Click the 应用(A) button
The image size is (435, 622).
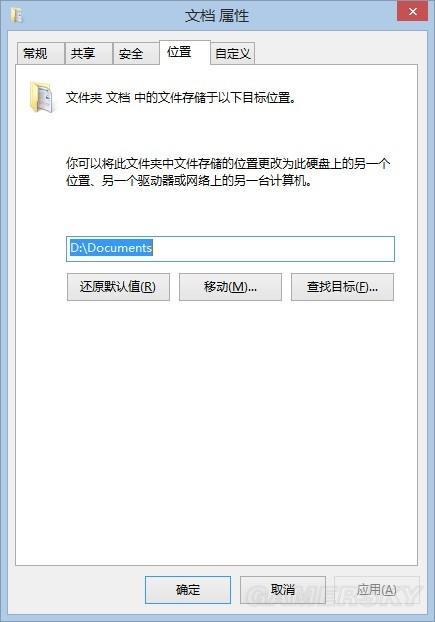(377, 590)
